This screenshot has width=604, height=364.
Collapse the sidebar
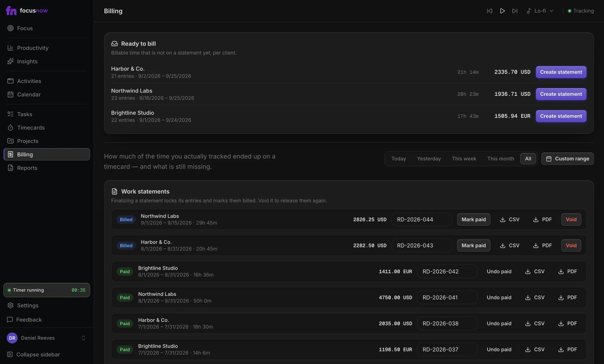coord(47,354)
